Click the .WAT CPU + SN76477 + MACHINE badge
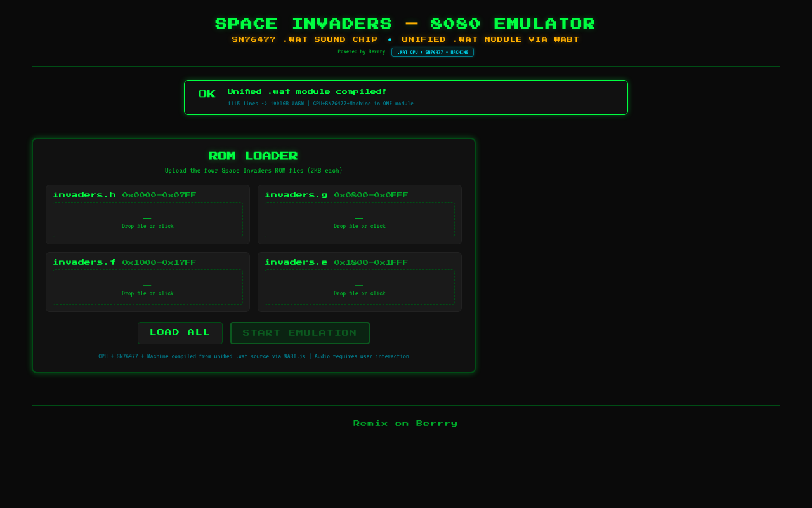Screen dimensions: 812x508 pos(433,52)
